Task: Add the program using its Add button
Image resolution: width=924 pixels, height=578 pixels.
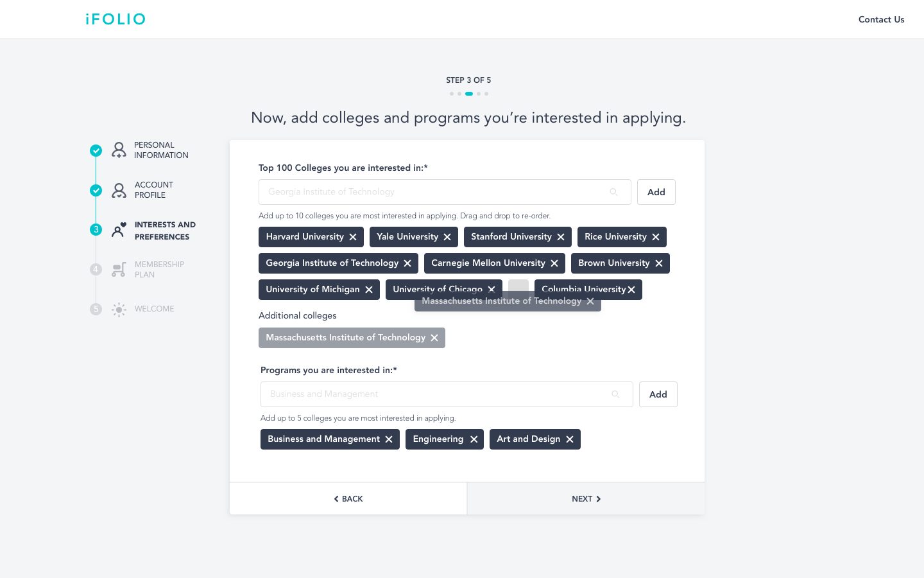Action: pyautogui.click(x=658, y=394)
